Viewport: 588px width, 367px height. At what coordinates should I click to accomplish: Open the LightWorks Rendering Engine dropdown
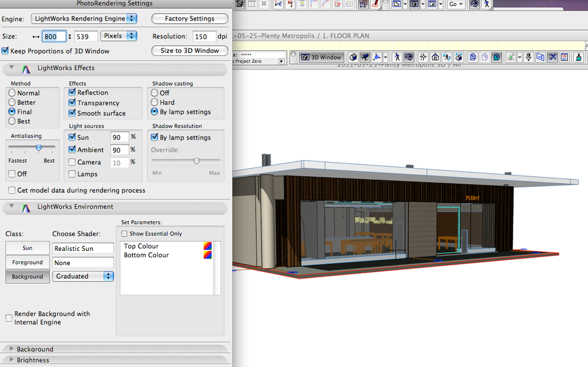(83, 19)
